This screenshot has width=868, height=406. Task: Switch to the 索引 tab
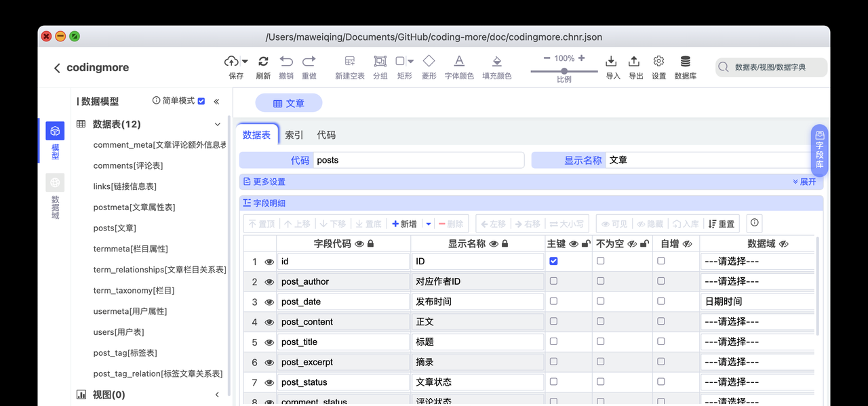coord(293,134)
